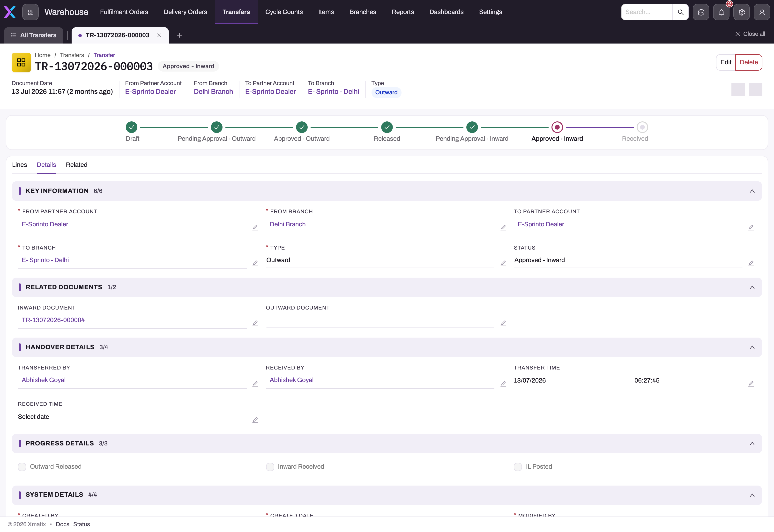The height and width of the screenshot is (532, 774).
Task: Collapse the Handover Details section
Action: coord(752,347)
